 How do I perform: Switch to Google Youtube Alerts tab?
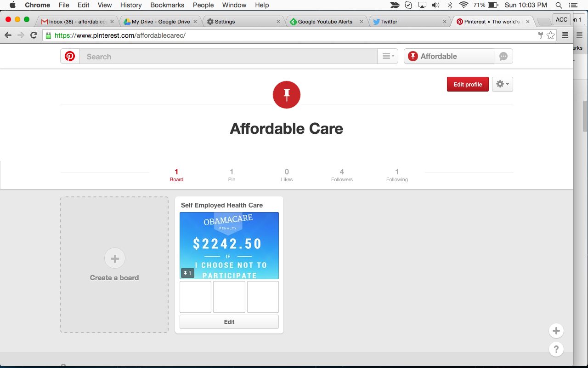pyautogui.click(x=326, y=22)
